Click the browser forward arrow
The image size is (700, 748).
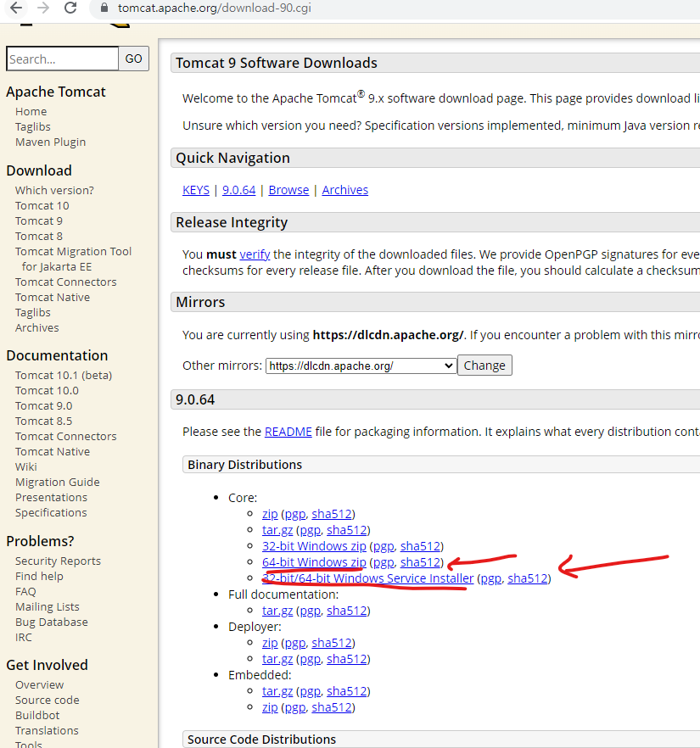(x=43, y=8)
